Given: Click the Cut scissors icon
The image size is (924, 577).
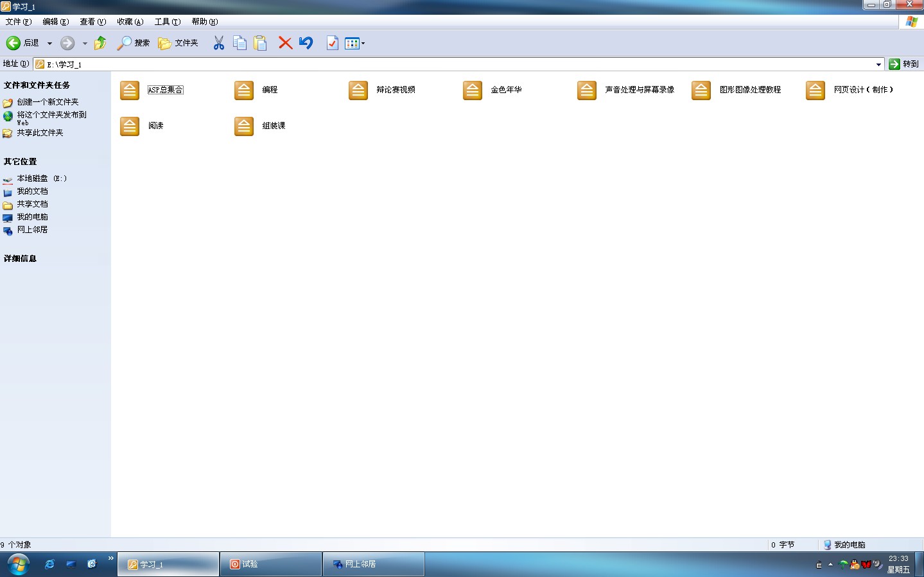Looking at the screenshot, I should click(x=218, y=43).
